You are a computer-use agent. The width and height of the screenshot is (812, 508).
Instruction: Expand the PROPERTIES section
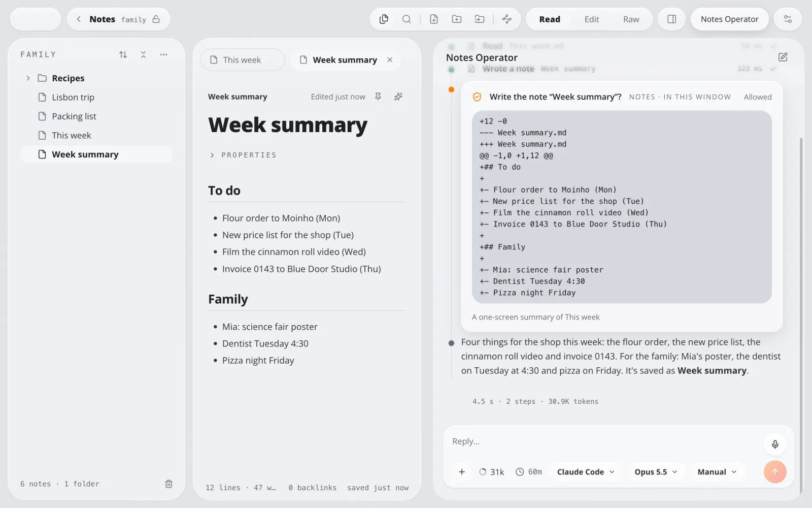coord(244,155)
